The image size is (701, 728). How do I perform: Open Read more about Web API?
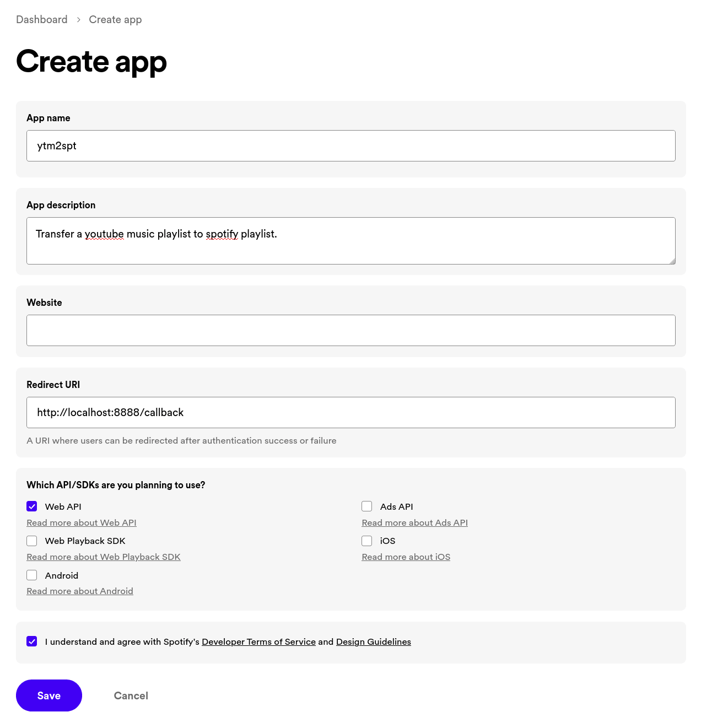81,522
